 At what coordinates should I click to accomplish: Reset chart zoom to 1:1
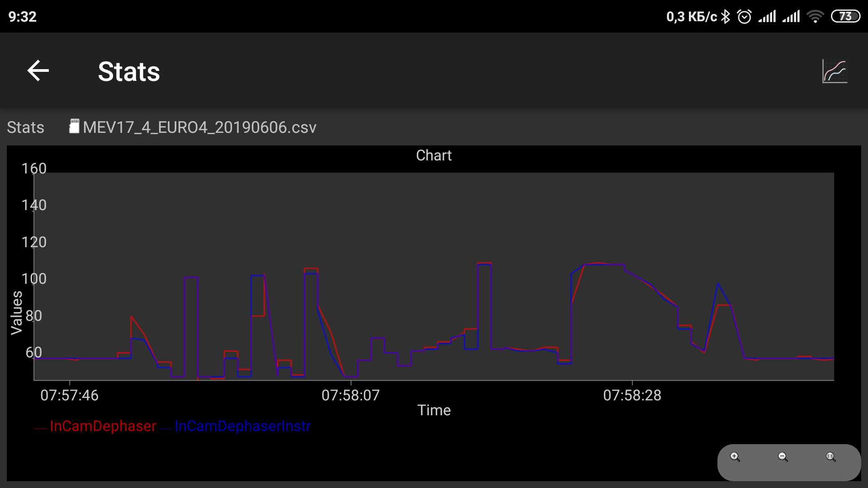point(831,457)
